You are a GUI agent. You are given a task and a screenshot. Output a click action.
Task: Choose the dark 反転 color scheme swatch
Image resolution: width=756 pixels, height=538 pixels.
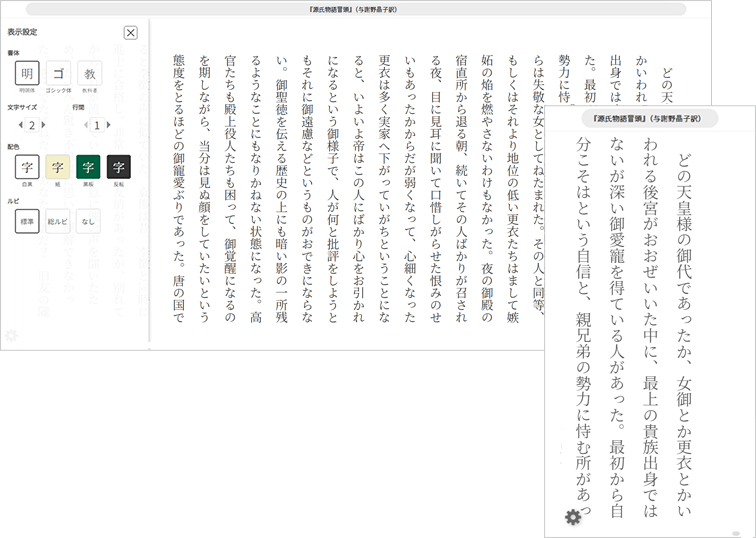click(119, 167)
